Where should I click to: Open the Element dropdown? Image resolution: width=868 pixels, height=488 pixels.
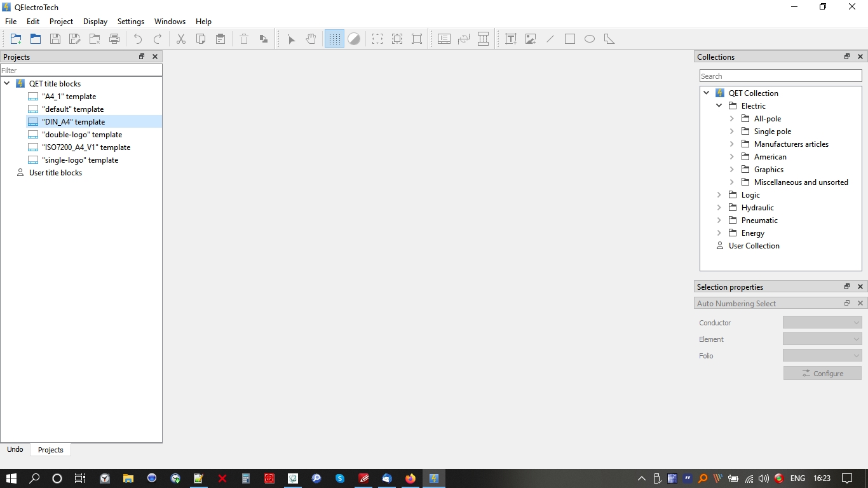tap(822, 339)
